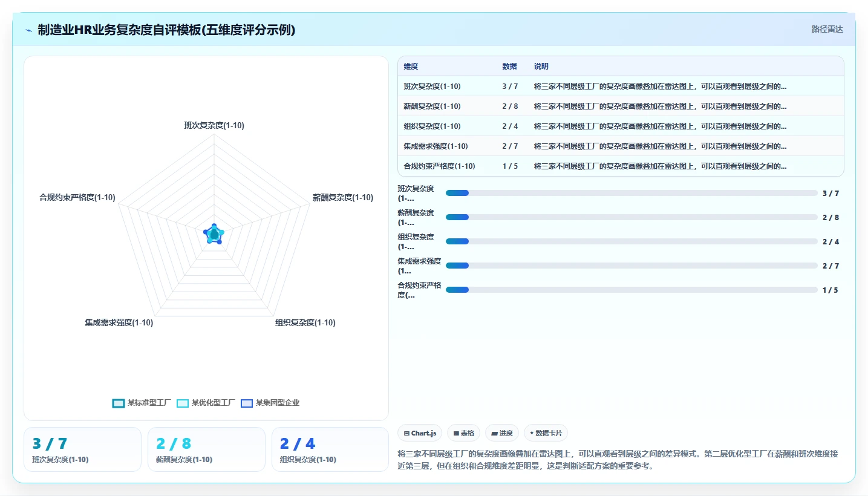Select the 班次复杂度(1-10) table row
The height and width of the screenshot is (496, 868).
[x=621, y=86]
